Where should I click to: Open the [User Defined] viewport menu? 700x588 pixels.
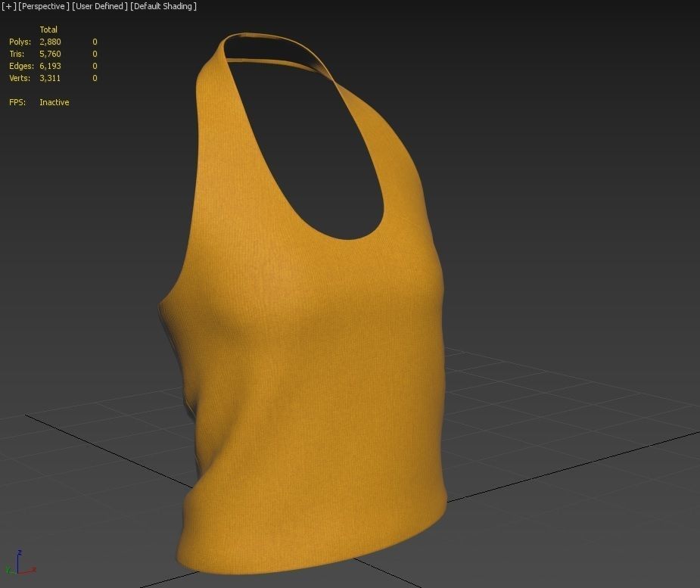[x=100, y=6]
